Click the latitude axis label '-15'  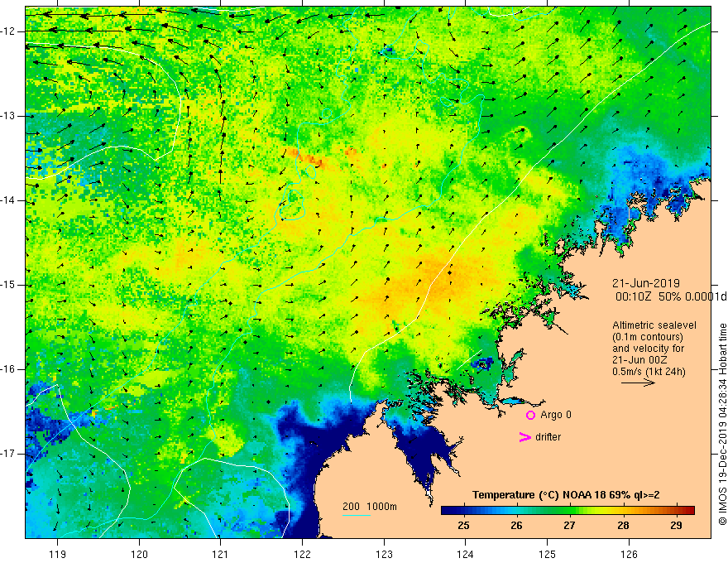[x=7, y=285]
